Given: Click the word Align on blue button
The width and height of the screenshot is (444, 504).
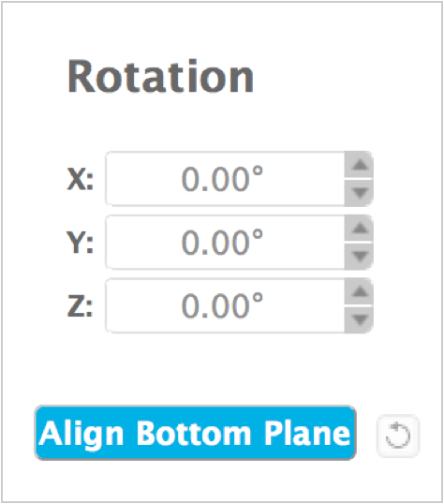Looking at the screenshot, I should (81, 434).
